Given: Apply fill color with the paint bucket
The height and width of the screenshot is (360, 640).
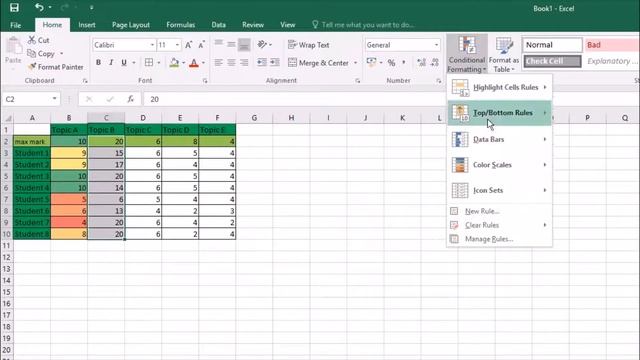Looking at the screenshot, I should (174, 62).
